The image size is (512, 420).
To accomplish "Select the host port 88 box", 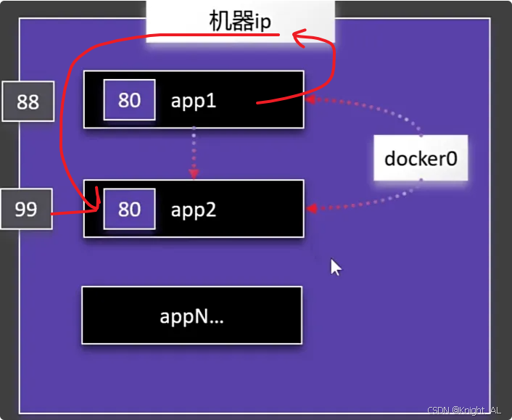I will [28, 102].
